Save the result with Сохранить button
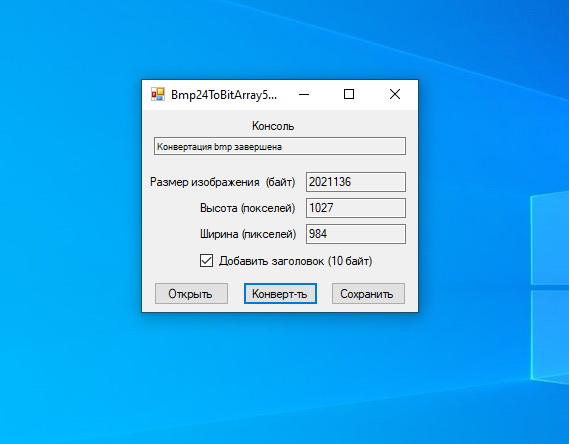 (x=368, y=293)
